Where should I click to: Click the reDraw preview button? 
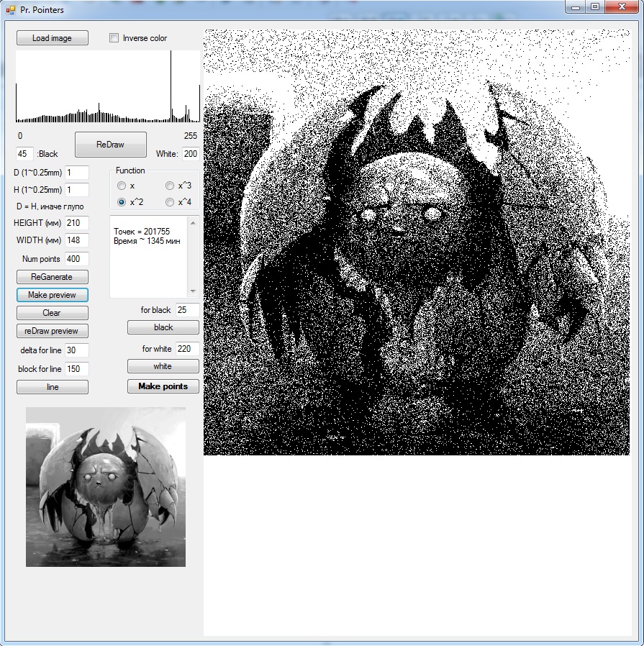[x=53, y=331]
